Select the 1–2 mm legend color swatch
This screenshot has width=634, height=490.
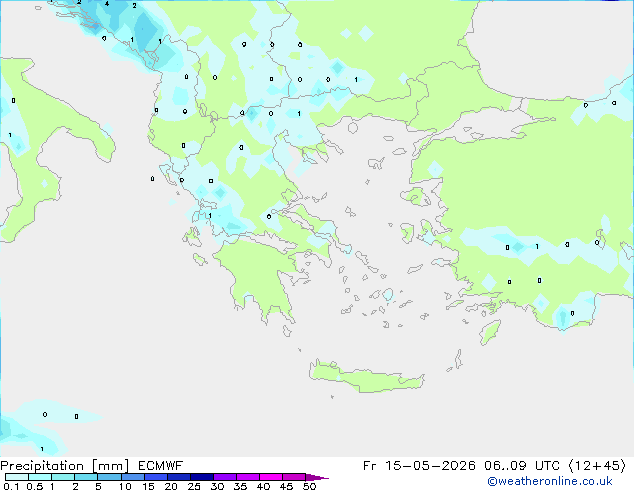pyautogui.click(x=63, y=477)
